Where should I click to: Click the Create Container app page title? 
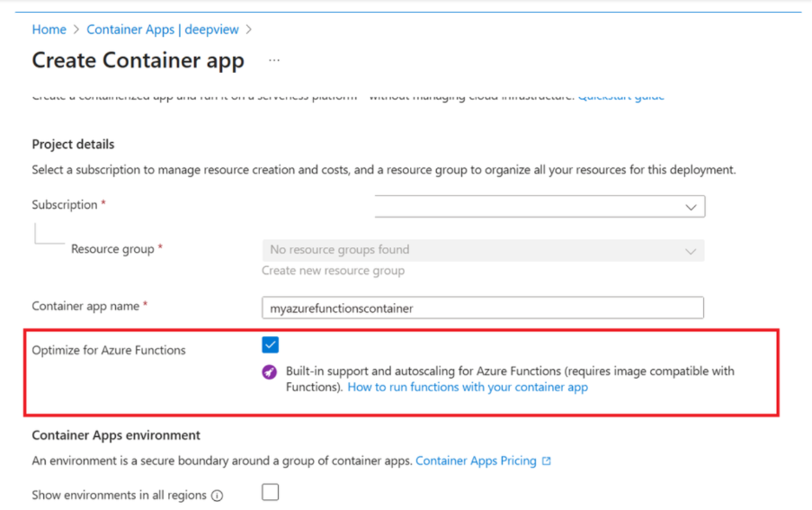(x=138, y=60)
